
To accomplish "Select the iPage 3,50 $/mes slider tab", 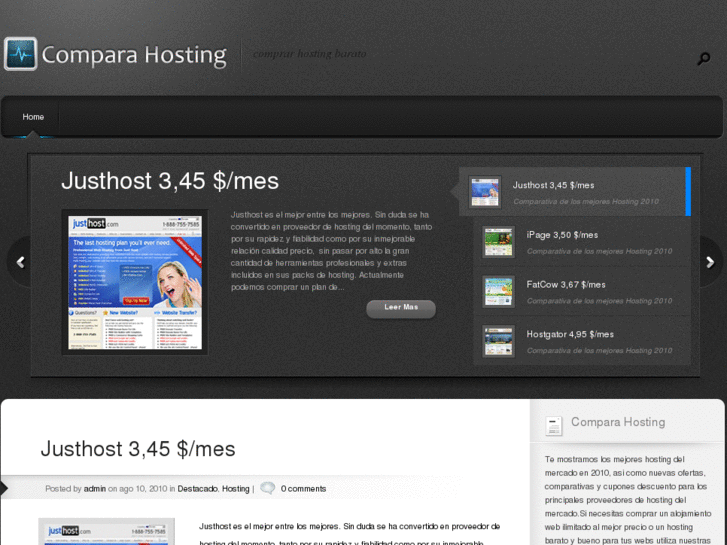I will (581, 242).
